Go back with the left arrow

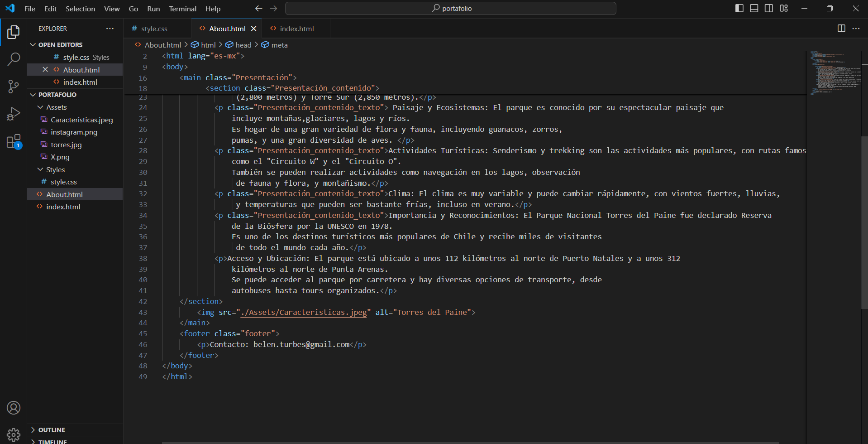pos(258,8)
